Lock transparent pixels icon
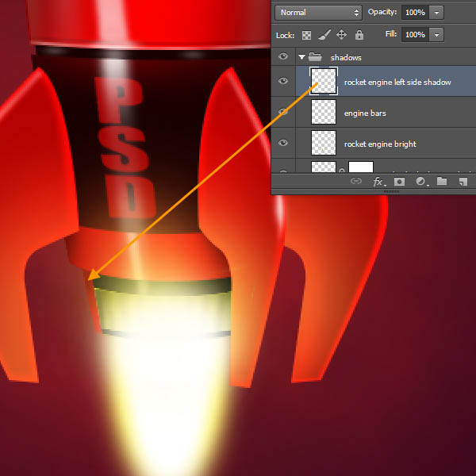Viewport: 476px width, 476px height. pos(307,35)
